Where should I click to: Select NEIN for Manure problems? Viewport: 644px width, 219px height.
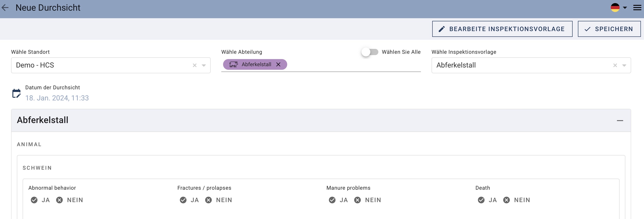coord(367,200)
